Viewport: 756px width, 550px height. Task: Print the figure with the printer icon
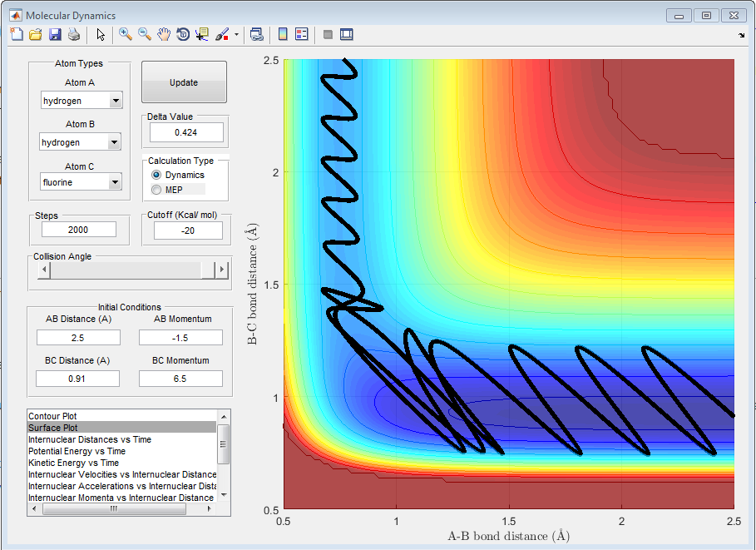pyautogui.click(x=74, y=34)
